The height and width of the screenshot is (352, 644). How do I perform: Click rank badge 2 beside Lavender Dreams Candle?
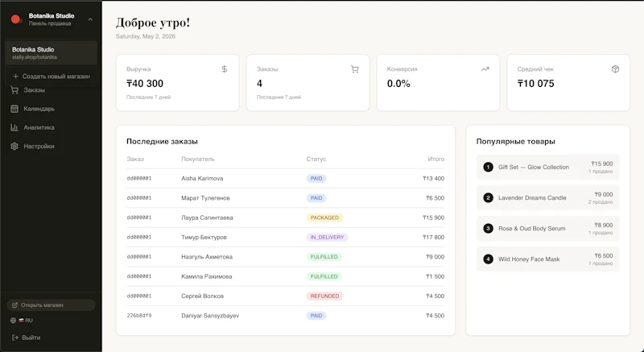click(x=488, y=198)
